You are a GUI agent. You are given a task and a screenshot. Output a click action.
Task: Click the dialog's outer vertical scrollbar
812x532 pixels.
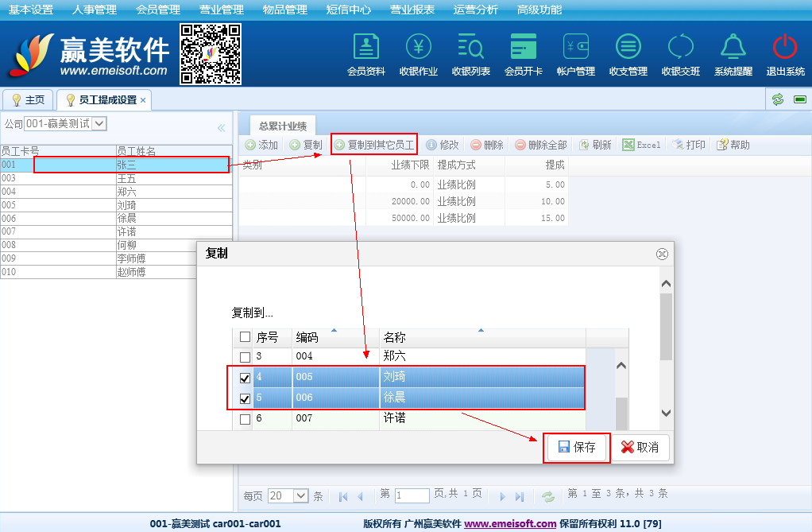point(666,326)
